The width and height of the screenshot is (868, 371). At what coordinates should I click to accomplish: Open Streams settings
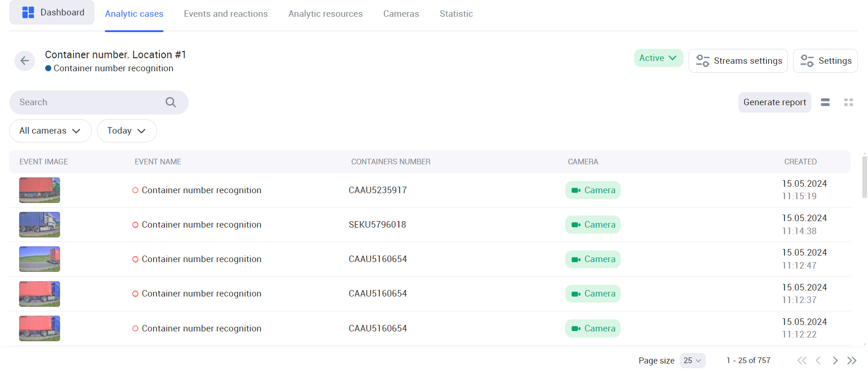738,61
